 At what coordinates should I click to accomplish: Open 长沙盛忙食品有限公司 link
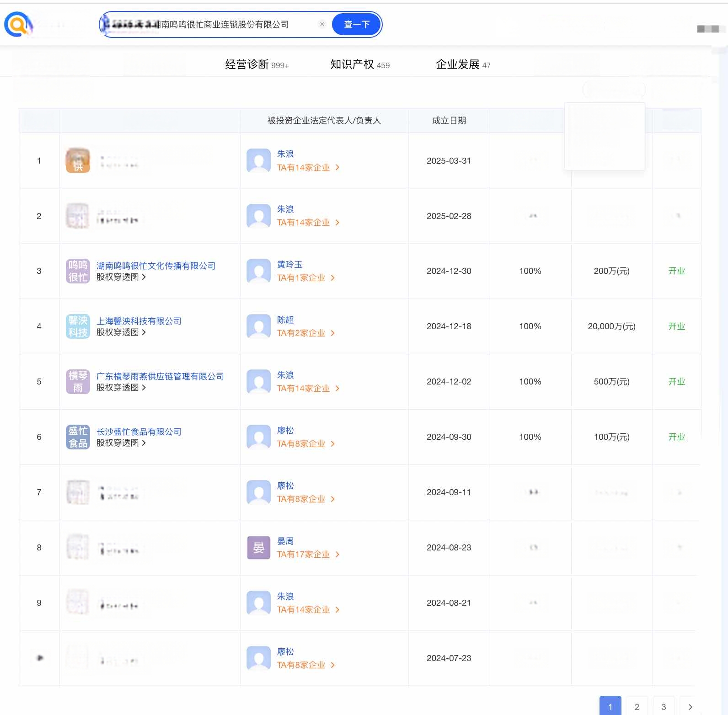click(139, 432)
